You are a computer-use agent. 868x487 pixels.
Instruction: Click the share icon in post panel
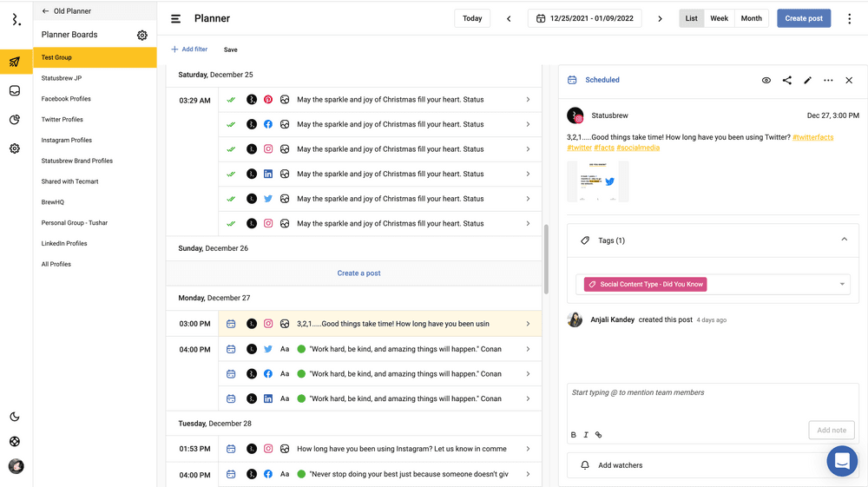[786, 80]
